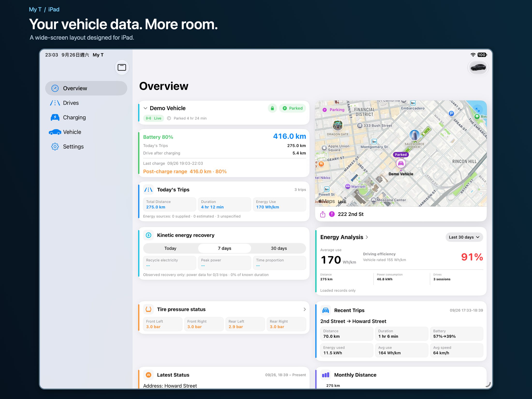Open Drives in the sidebar
Image resolution: width=532 pixels, height=399 pixels.
click(x=86, y=103)
